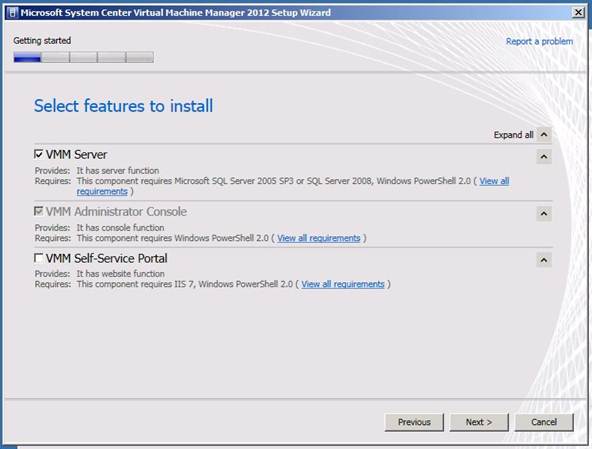Close the Setup Wizard window
The height and width of the screenshot is (449, 592).
(x=578, y=12)
